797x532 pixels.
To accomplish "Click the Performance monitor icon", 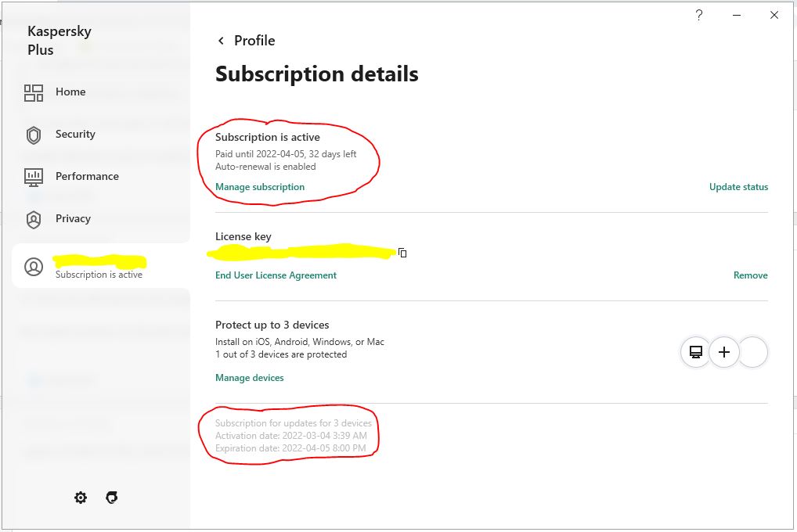I will click(34, 177).
